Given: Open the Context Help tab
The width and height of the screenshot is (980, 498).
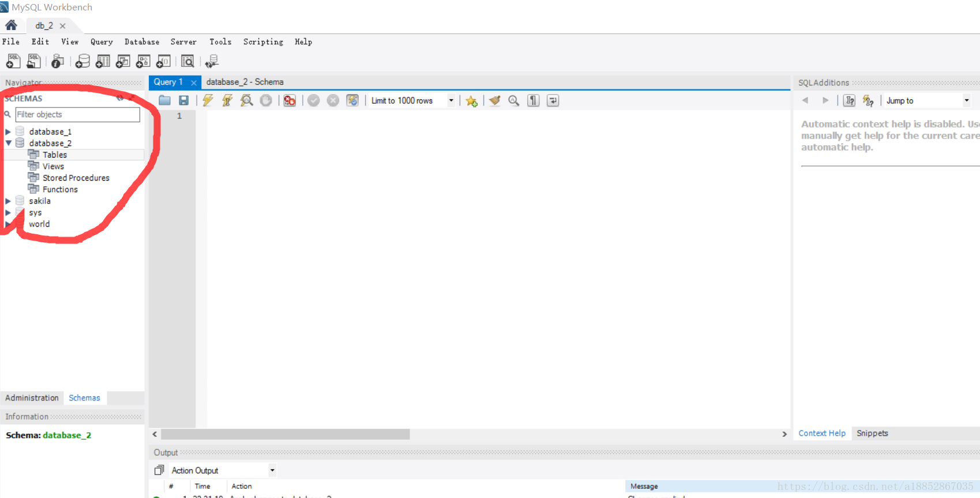Looking at the screenshot, I should pyautogui.click(x=822, y=433).
